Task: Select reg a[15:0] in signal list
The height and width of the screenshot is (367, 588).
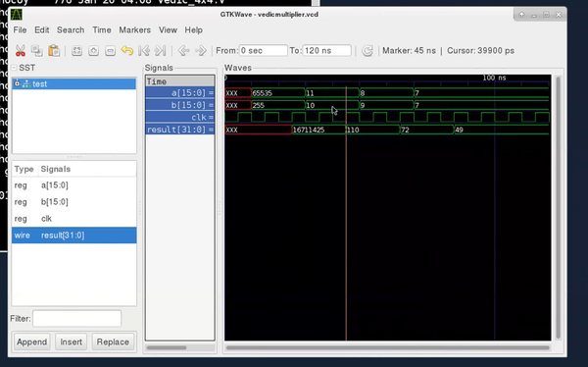Action: (x=73, y=185)
